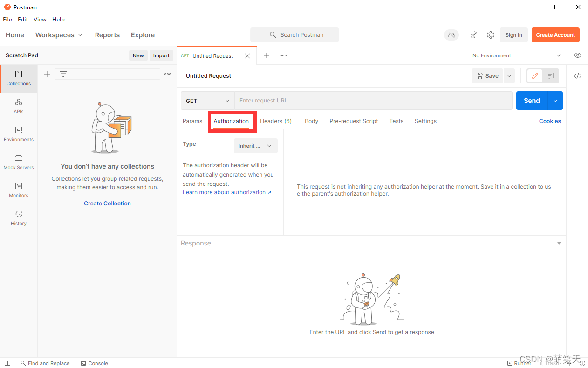The height and width of the screenshot is (368, 588).
Task: Switch to the request Settings tab
Action: (x=425, y=121)
